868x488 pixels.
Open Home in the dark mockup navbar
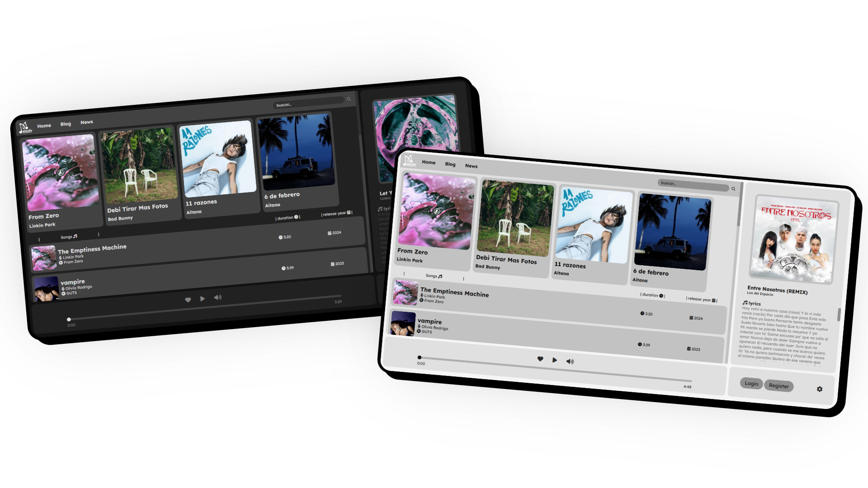(44, 126)
